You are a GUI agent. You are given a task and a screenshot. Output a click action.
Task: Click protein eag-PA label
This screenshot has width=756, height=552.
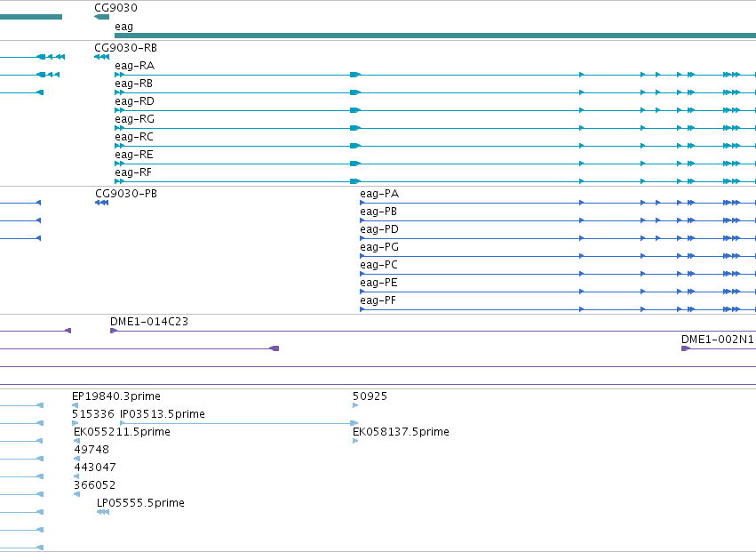click(379, 194)
